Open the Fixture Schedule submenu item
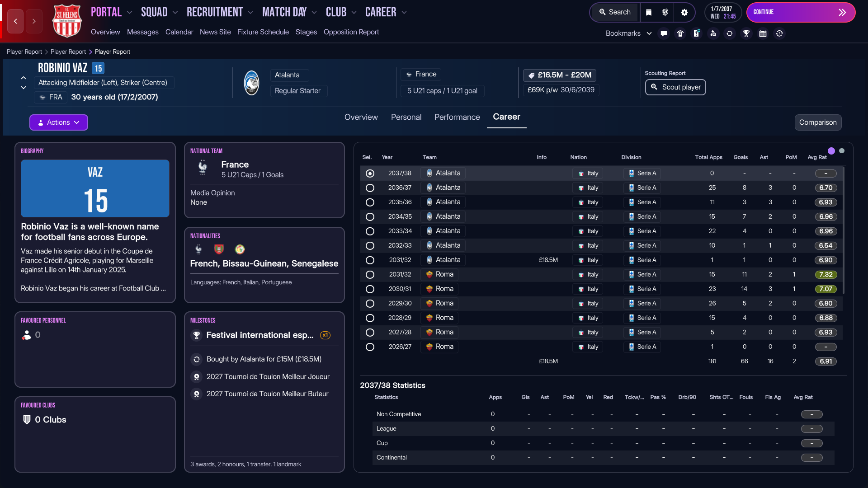Viewport: 868px width, 488px height. pos(263,32)
